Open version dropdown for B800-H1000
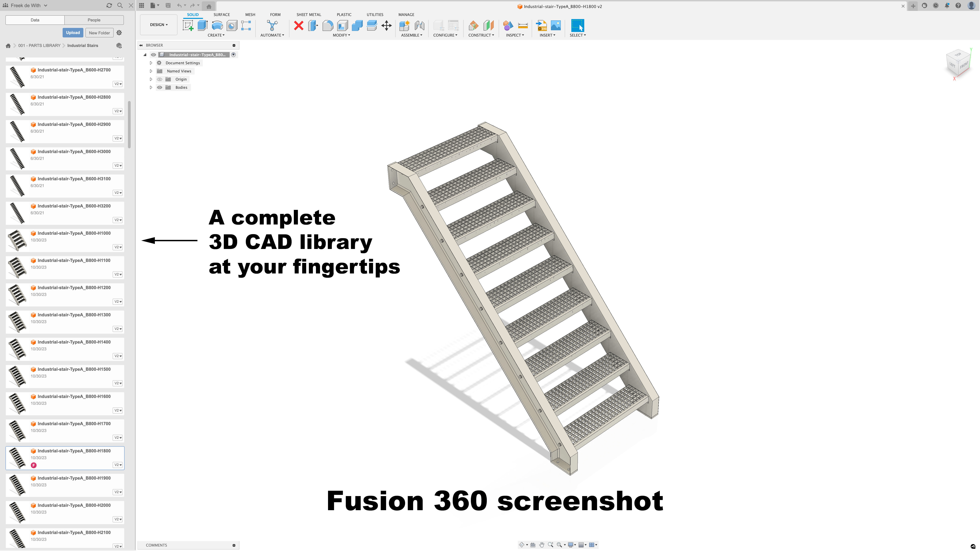Screen dimensions: 980x551 tap(118, 247)
